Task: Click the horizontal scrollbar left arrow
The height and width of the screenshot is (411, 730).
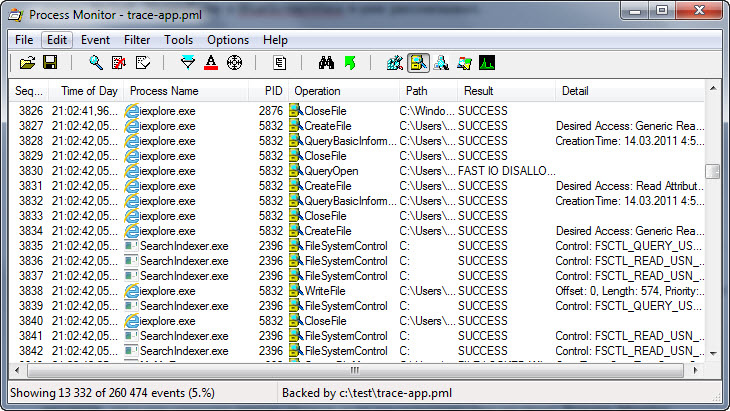Action: click(17, 371)
